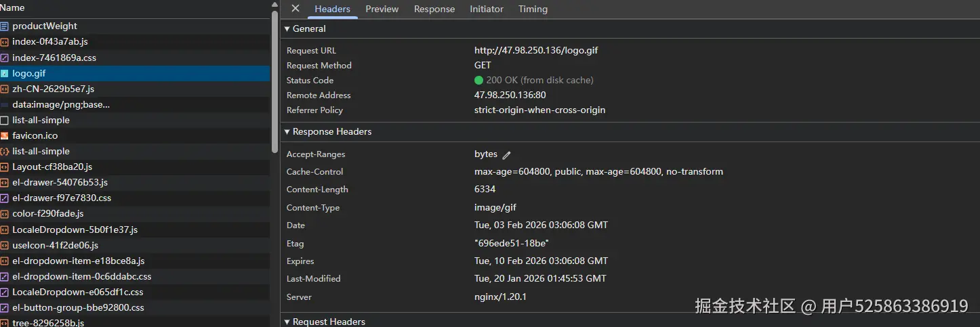Click the Remote Address value 47.98.250.136:80
This screenshot has height=327, width=980.
click(510, 95)
